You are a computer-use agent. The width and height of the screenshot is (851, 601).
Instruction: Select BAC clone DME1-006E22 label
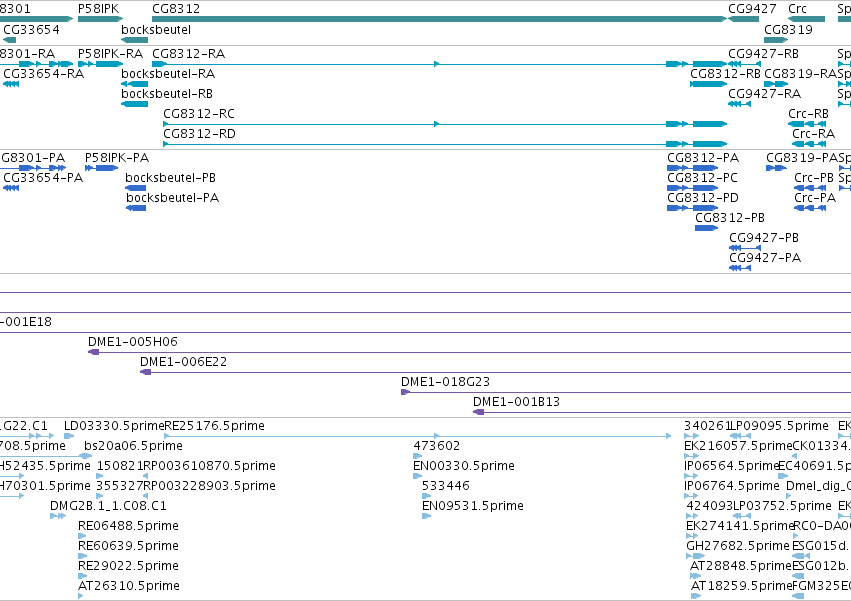coord(183,362)
